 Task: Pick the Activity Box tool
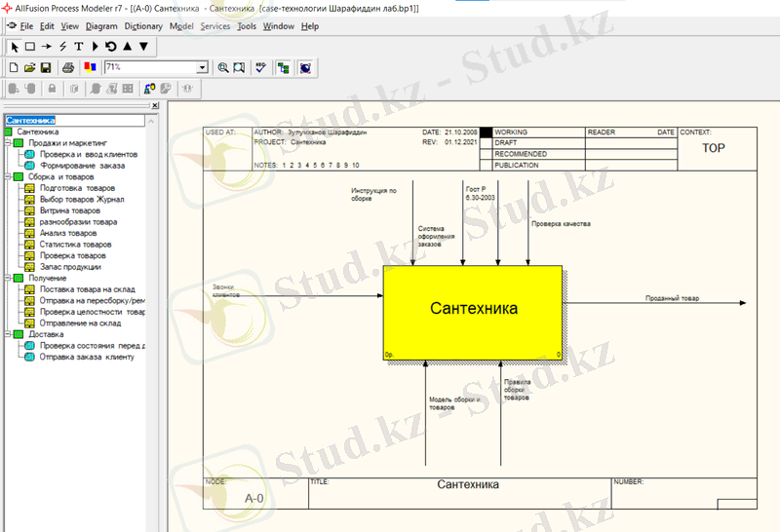click(30, 46)
